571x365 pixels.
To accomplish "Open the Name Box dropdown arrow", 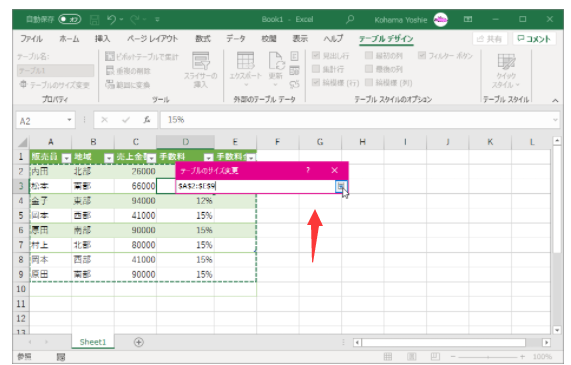I will (69, 120).
